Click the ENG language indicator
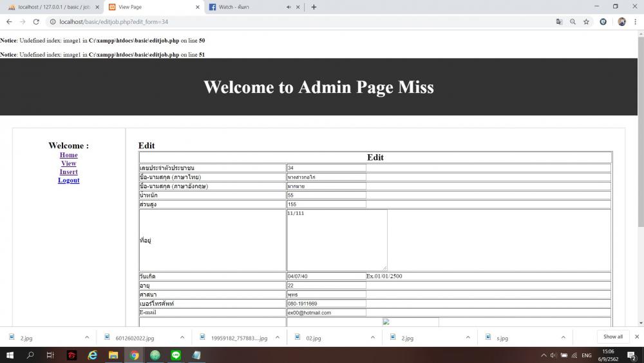The width and height of the screenshot is (644, 363). pyautogui.click(x=587, y=355)
